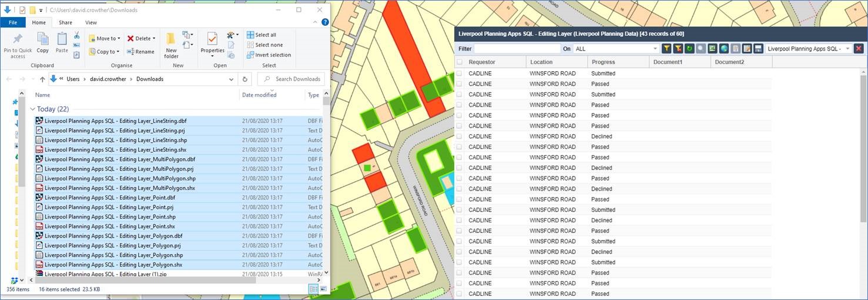Clear filter using funnel with red X
868x300 pixels.
678,49
